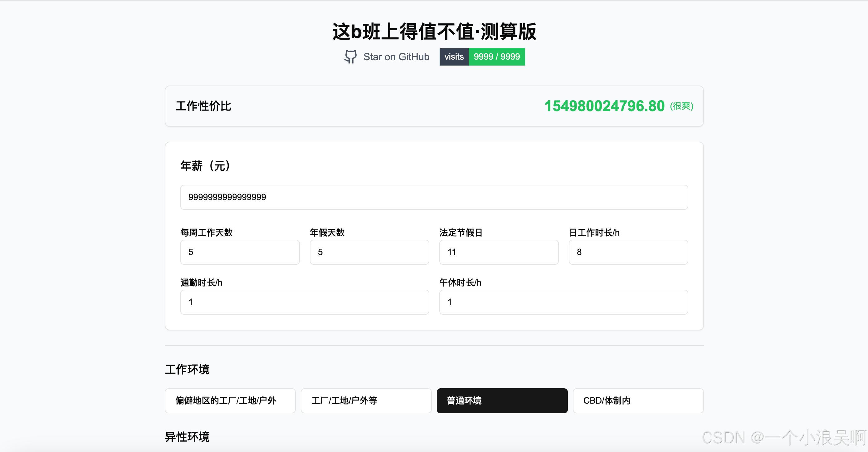Click the green 9999 / 9999 badge
This screenshot has height=452, width=868.
497,56
